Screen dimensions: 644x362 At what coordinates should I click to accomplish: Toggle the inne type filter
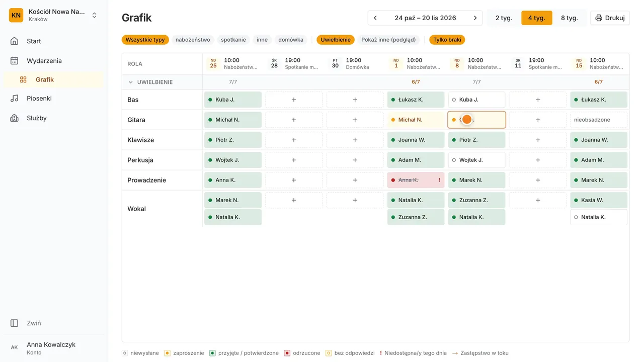[x=262, y=40]
